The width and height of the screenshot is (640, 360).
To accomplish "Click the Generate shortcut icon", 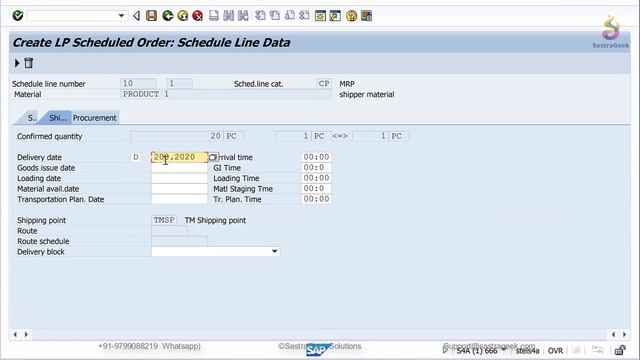I will click(335, 16).
